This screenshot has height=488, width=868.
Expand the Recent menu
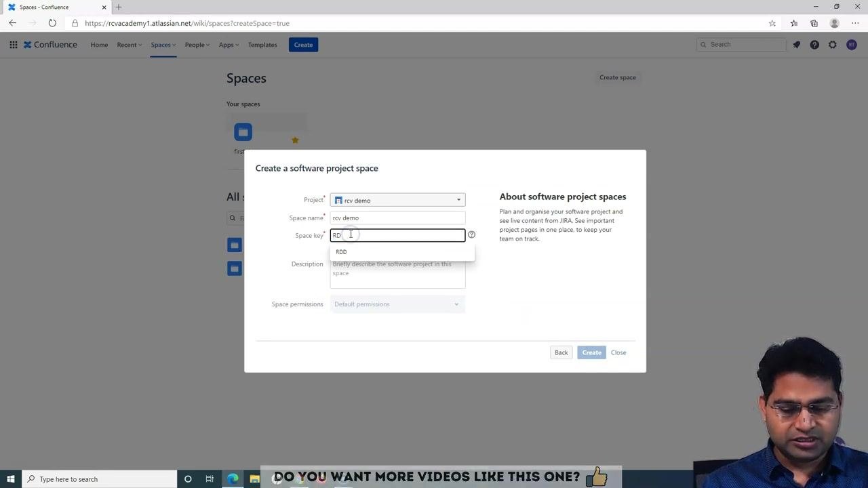pos(129,45)
